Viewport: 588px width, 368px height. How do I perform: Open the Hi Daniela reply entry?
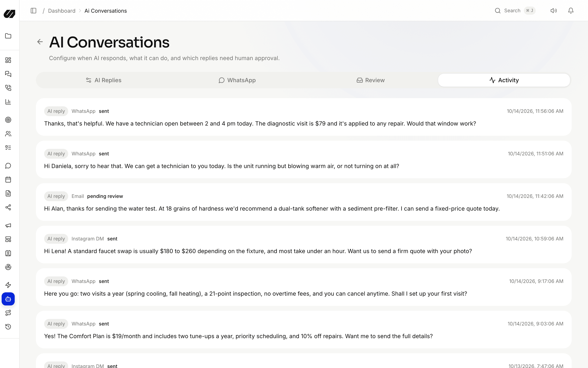pyautogui.click(x=304, y=160)
